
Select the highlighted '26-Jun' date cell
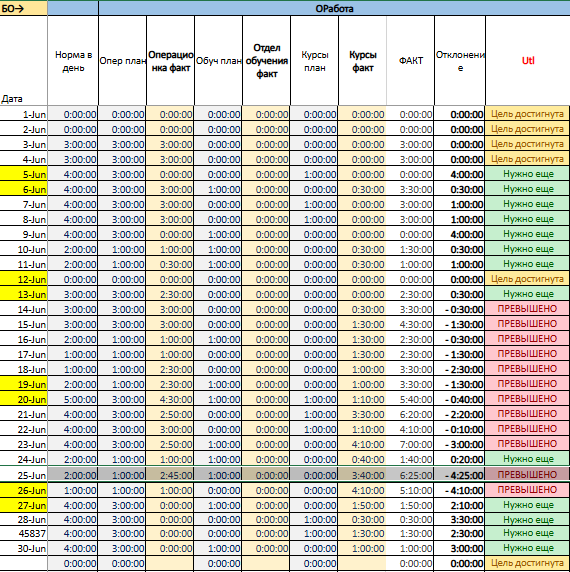pos(24,491)
